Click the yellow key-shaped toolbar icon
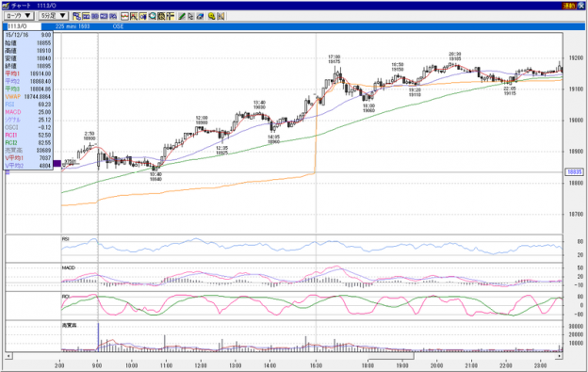The height and width of the screenshot is (372, 588). [211, 16]
